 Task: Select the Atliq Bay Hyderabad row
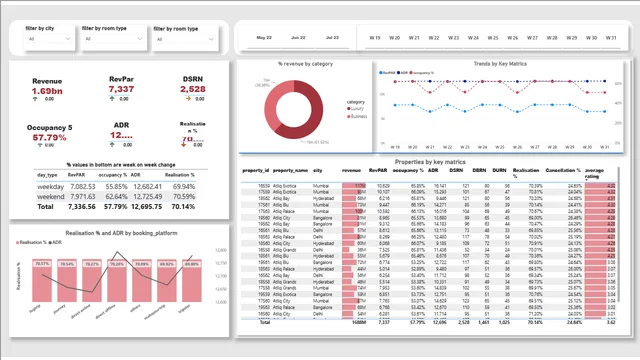(429, 198)
